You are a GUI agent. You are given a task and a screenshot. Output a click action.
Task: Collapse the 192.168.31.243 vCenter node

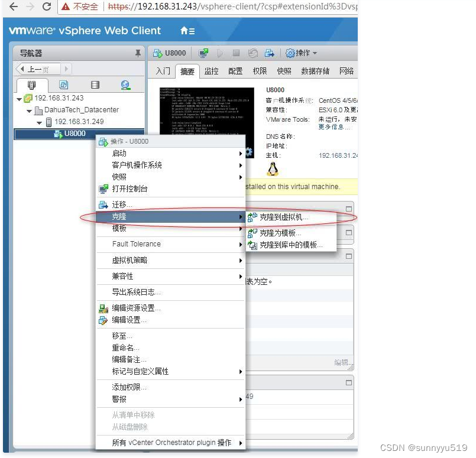20,99
